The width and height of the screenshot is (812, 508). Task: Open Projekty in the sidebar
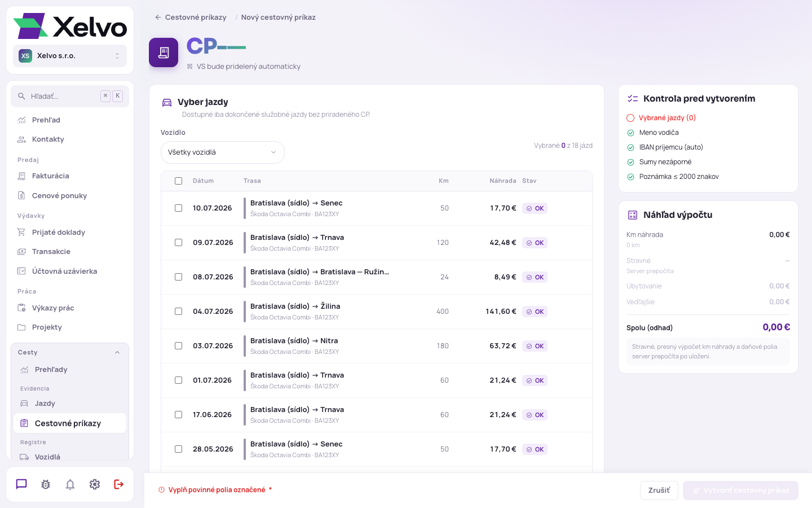point(70,327)
